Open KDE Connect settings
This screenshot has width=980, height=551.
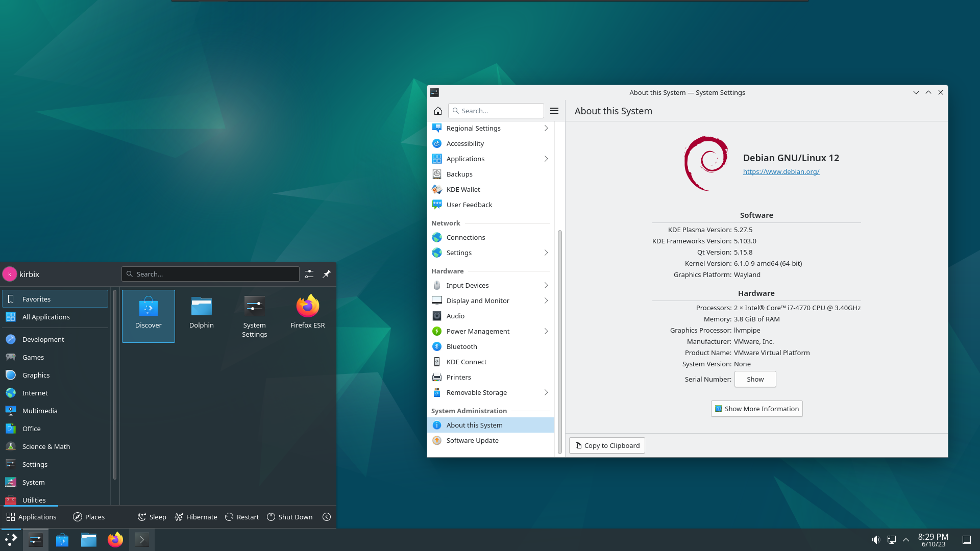click(x=466, y=362)
